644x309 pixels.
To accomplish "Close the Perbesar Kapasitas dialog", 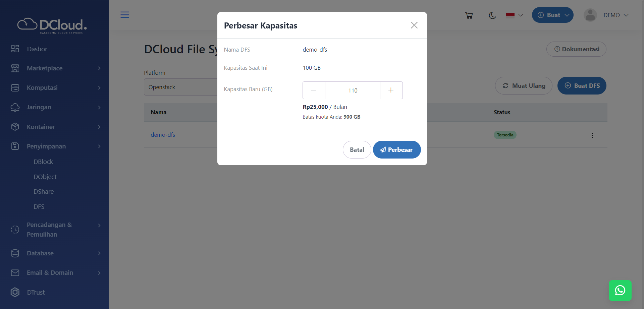I will click(x=414, y=25).
